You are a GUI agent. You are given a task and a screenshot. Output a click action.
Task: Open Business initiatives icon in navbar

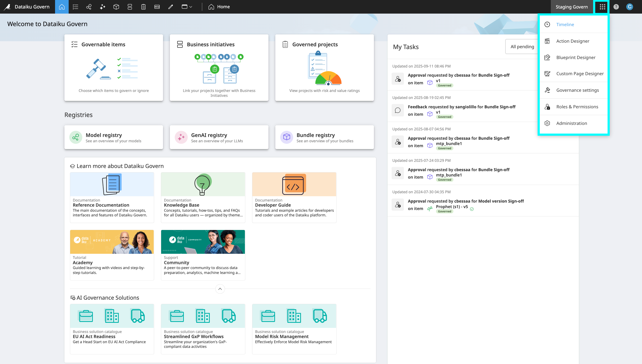130,7
